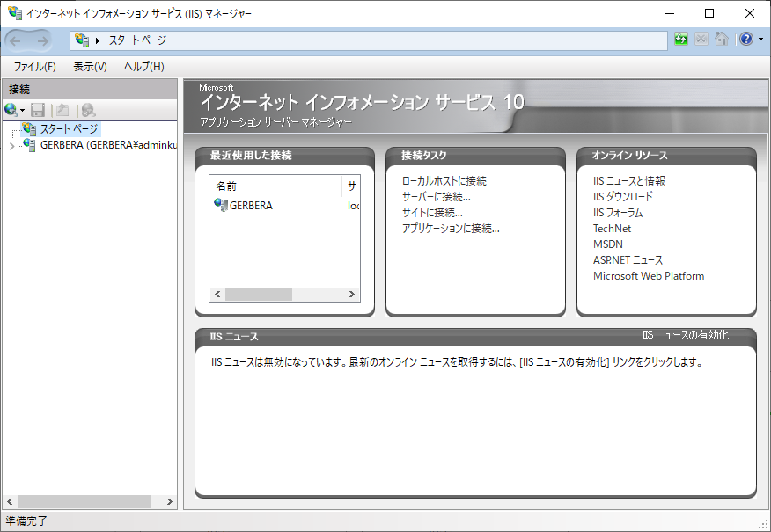Select GERBERA in recent connections list
This screenshot has width=771, height=532.
pos(251,206)
